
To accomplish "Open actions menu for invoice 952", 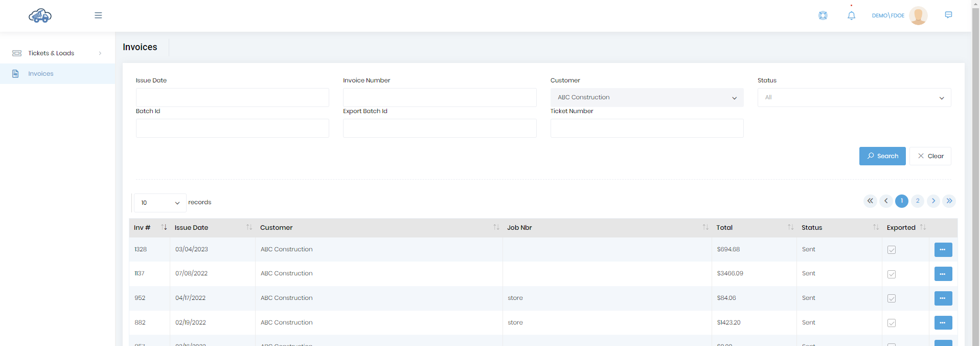I will pos(943,298).
